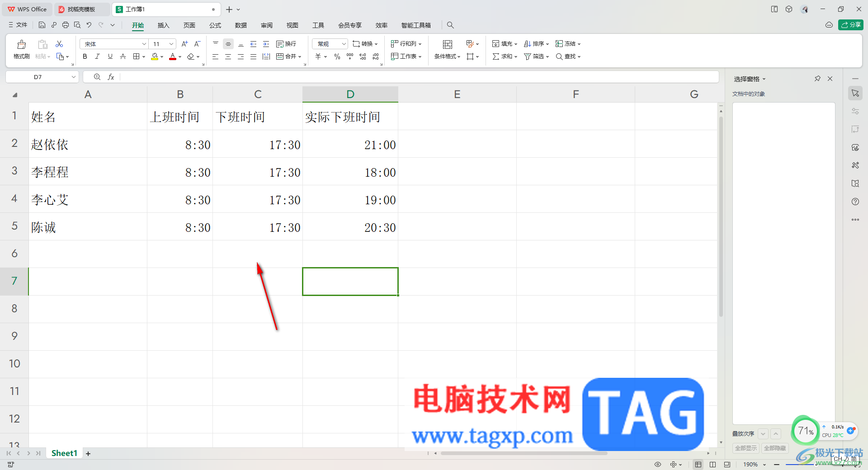
Task: Increase font size with A+ icon
Action: click(184, 44)
